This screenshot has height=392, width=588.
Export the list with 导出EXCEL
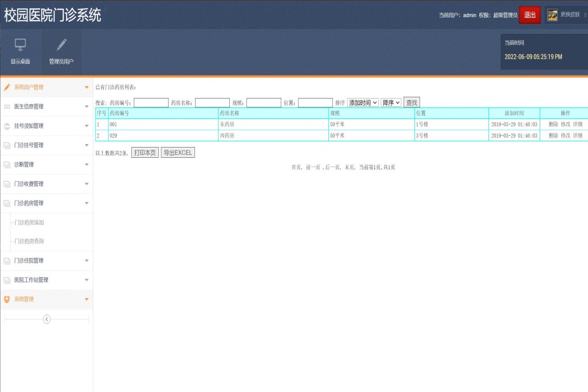(178, 153)
